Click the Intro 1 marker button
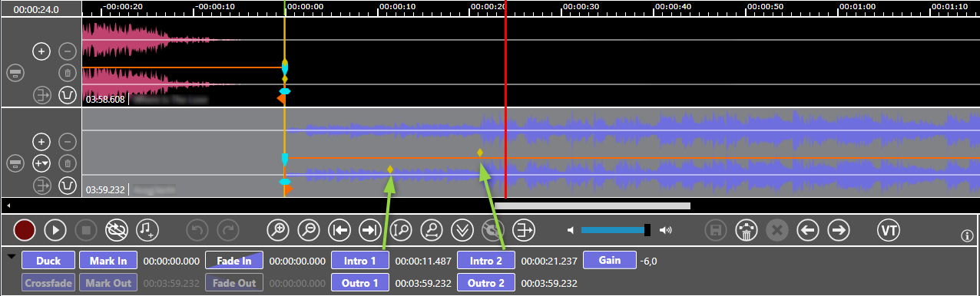Screen dimensions: 980x296 click(360, 261)
